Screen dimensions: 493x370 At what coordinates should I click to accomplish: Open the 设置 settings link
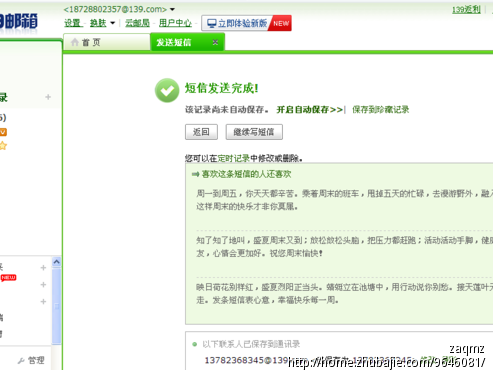[x=73, y=23]
